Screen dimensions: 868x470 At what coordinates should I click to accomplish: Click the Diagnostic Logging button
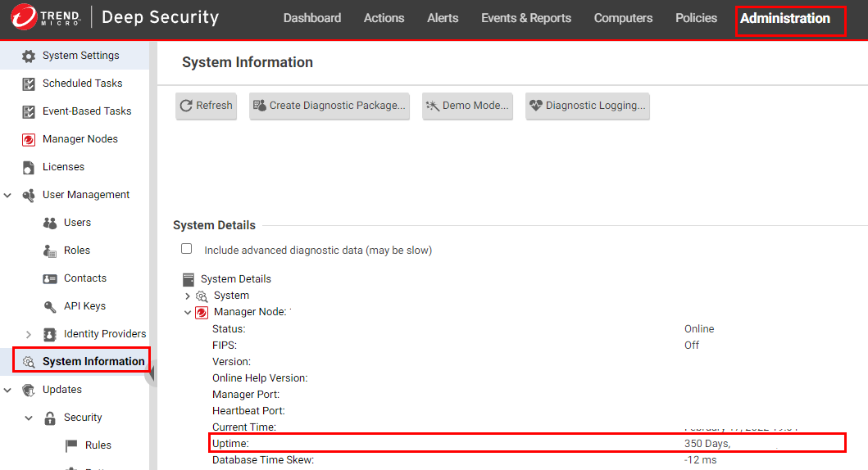click(588, 106)
